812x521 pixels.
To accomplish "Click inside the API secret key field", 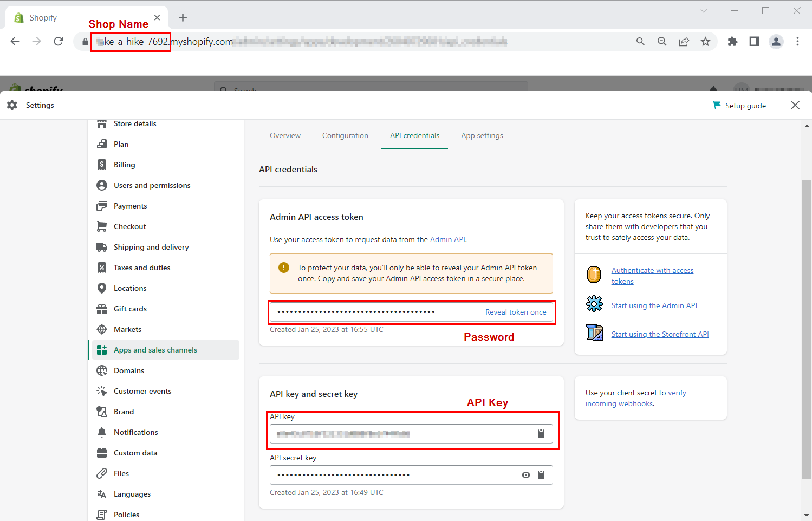I will click(x=411, y=475).
